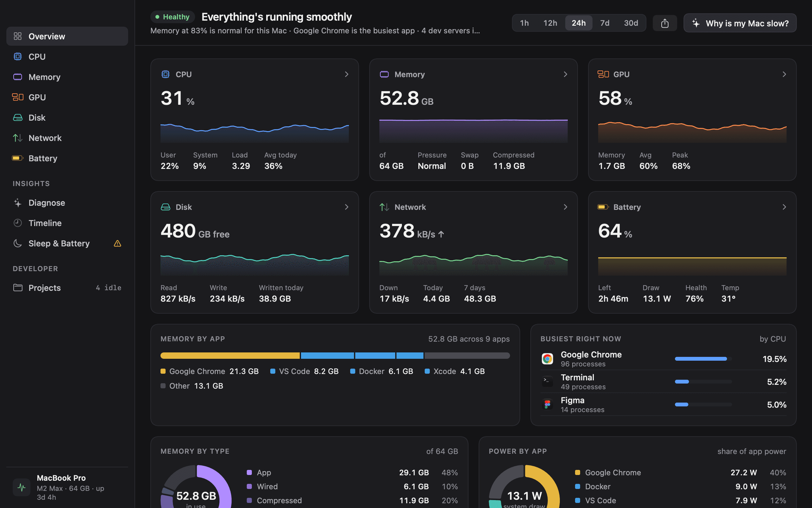Expand the CPU card chevron
The height and width of the screenshot is (508, 812).
(x=347, y=74)
